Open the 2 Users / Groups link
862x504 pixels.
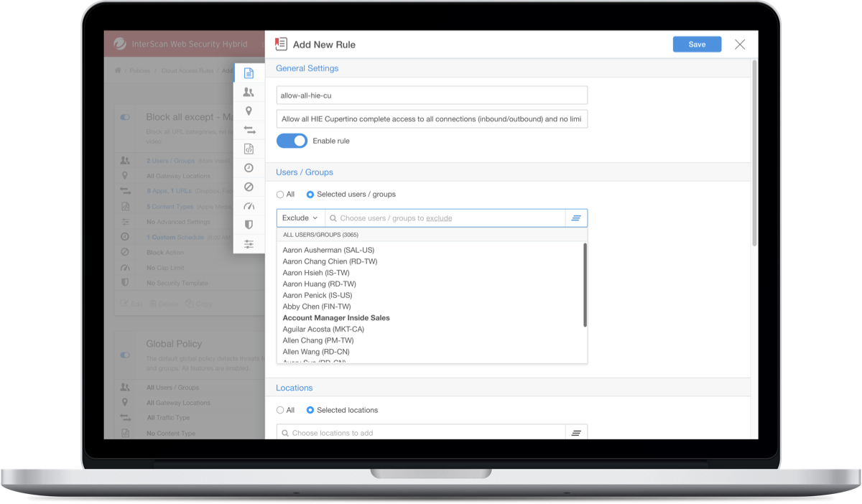(170, 161)
